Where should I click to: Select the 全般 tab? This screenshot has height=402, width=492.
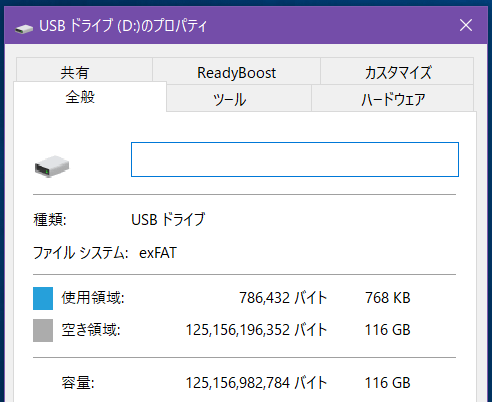tap(90, 97)
